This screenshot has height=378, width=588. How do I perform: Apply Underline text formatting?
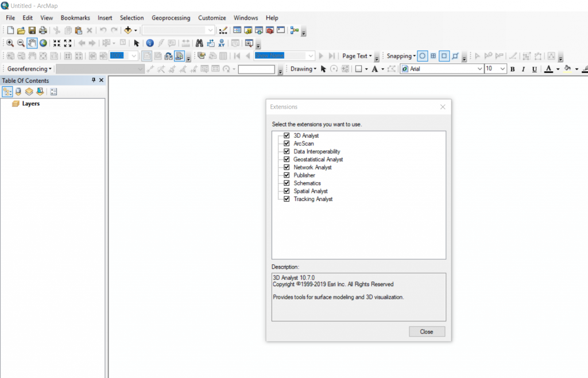535,69
